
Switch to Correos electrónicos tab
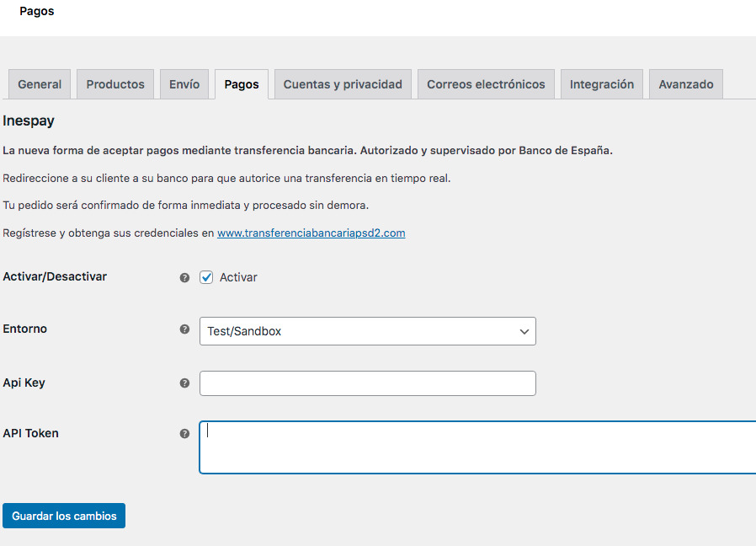486,84
